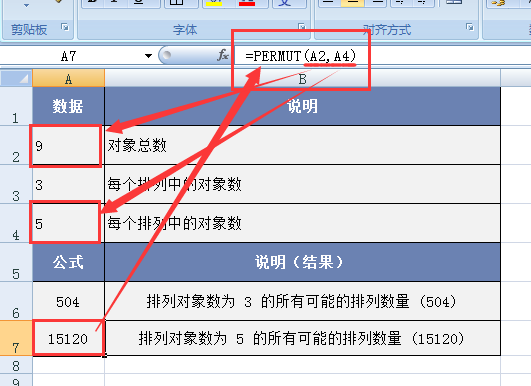Select the 对象总数 cell
Viewport: 531px width, 386px height.
(302, 145)
